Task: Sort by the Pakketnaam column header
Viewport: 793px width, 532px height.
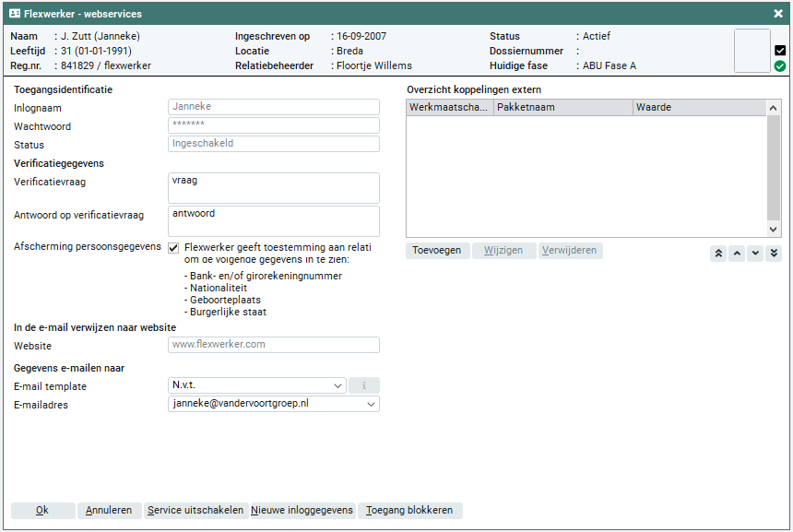Action: (x=562, y=108)
